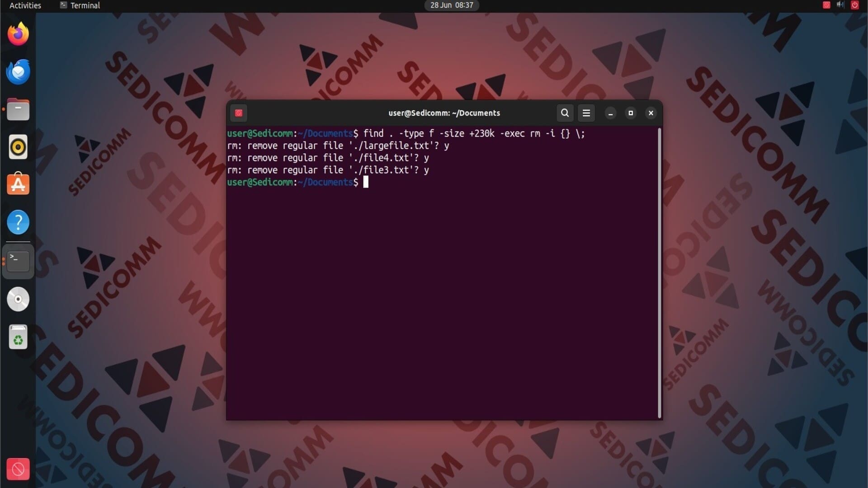This screenshot has height=488, width=868.
Task: Open the terminal hamburger menu
Action: (586, 113)
